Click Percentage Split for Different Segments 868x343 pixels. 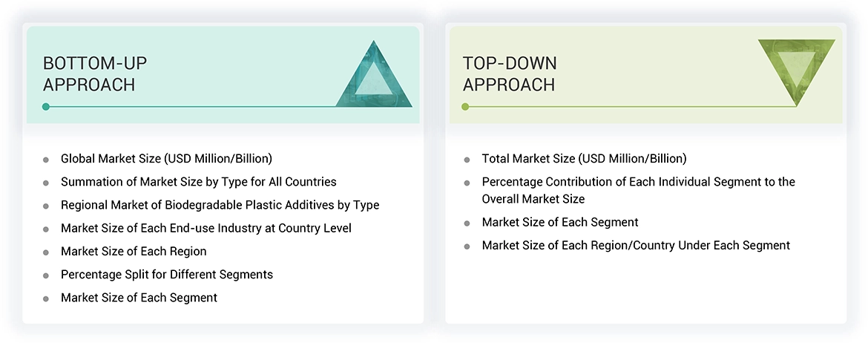pyautogui.click(x=166, y=275)
